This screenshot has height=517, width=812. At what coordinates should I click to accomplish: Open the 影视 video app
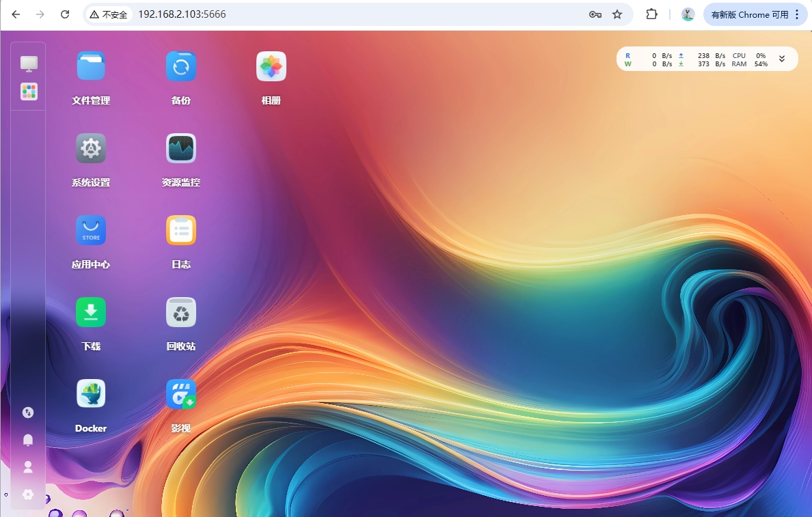pyautogui.click(x=181, y=395)
